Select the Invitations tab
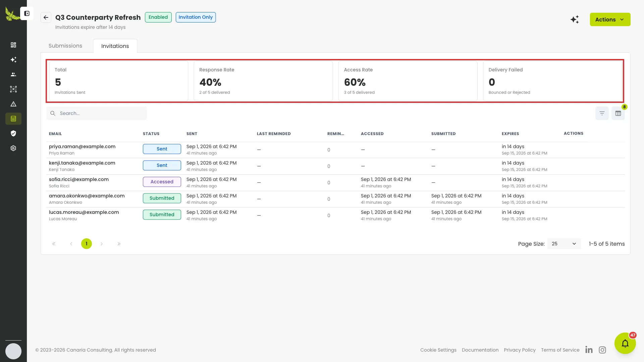This screenshot has height=362, width=644. (115, 46)
